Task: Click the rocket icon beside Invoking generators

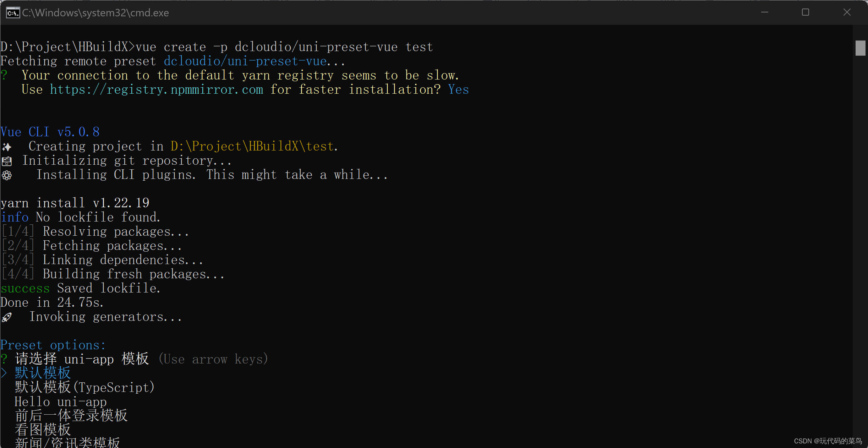Action: [x=7, y=317]
